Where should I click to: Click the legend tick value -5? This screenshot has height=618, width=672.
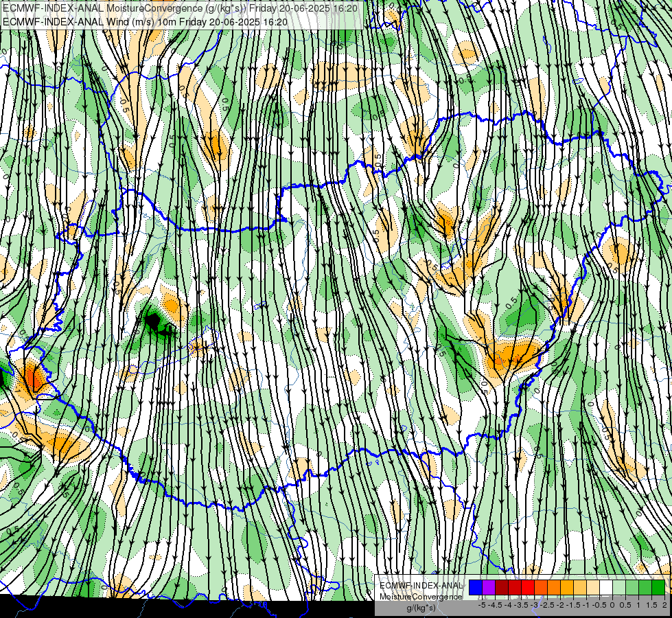coord(482,605)
